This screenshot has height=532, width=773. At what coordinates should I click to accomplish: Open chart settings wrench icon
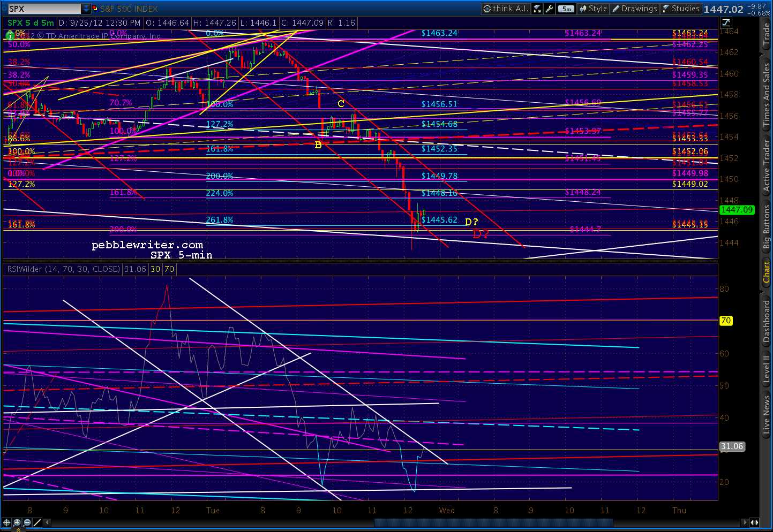click(x=549, y=9)
